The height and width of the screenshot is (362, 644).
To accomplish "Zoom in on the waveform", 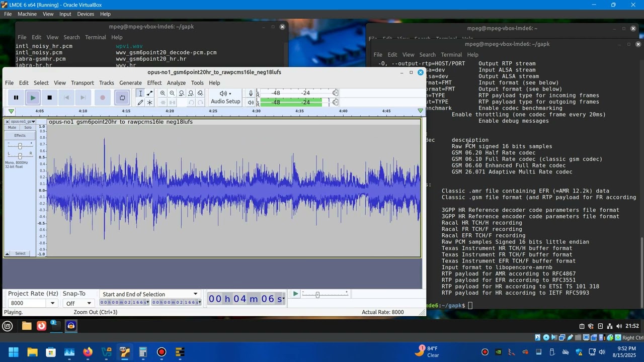I will pyautogui.click(x=163, y=93).
